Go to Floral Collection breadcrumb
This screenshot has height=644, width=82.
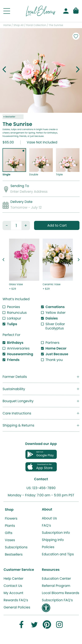click(x=36, y=25)
